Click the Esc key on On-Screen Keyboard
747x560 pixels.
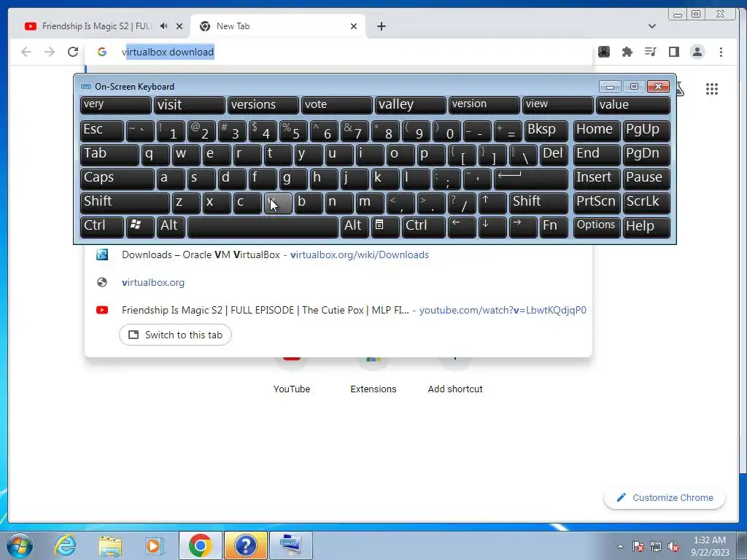pos(102,131)
